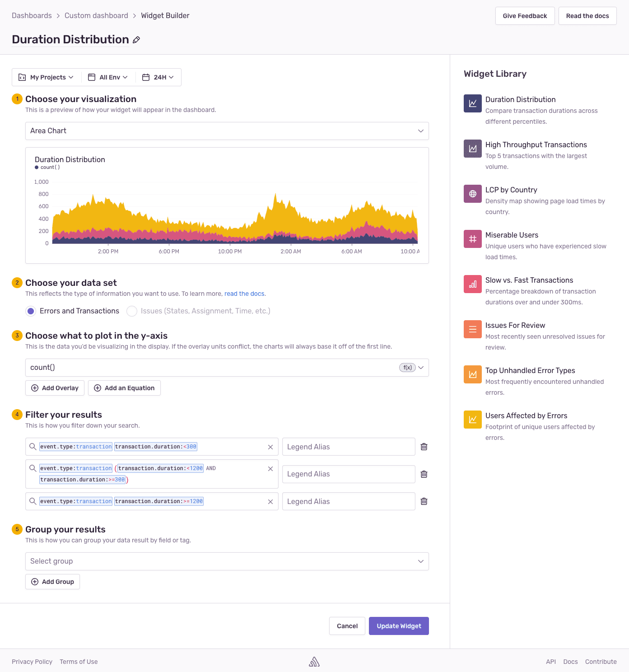Image resolution: width=629 pixels, height=672 pixels.
Task: Click the first Legend Alias input field
Action: click(x=348, y=447)
